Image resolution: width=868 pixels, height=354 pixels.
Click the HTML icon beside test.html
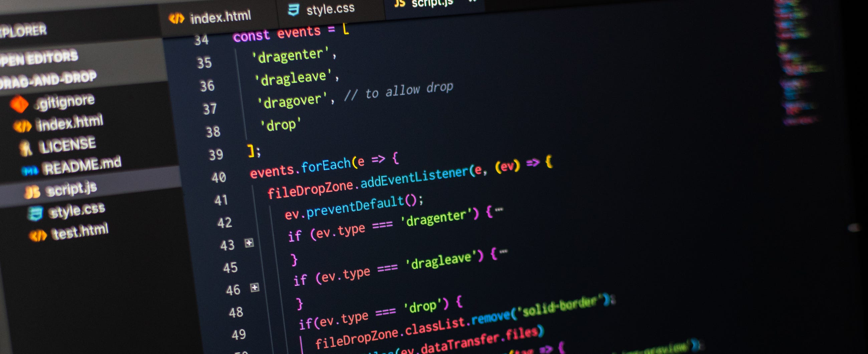click(x=38, y=235)
